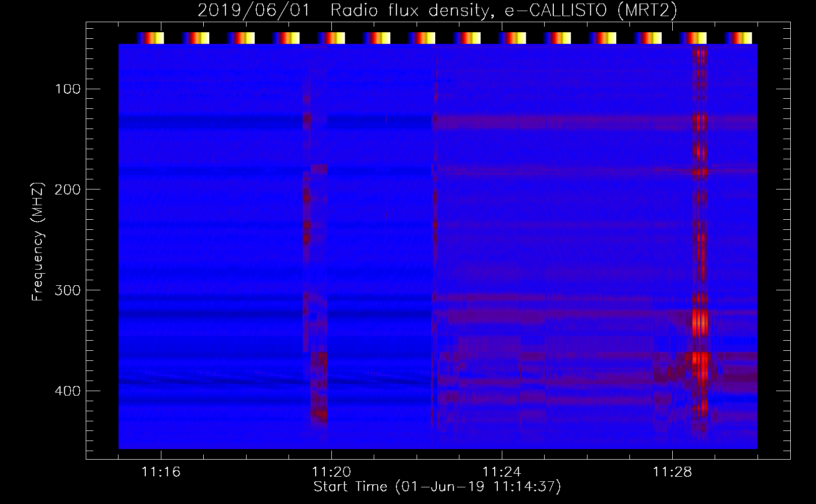816x504 pixels.
Task: Click the 11:28 time tick label
Action: pos(672,472)
